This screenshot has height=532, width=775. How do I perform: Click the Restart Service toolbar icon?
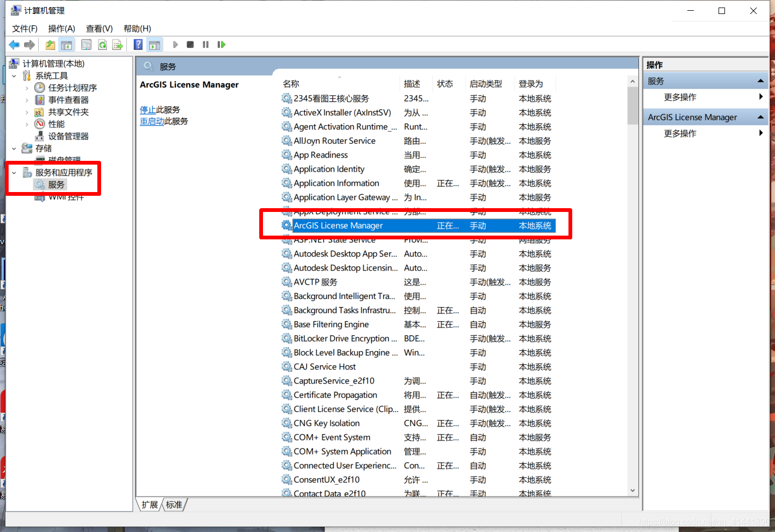[x=221, y=45]
